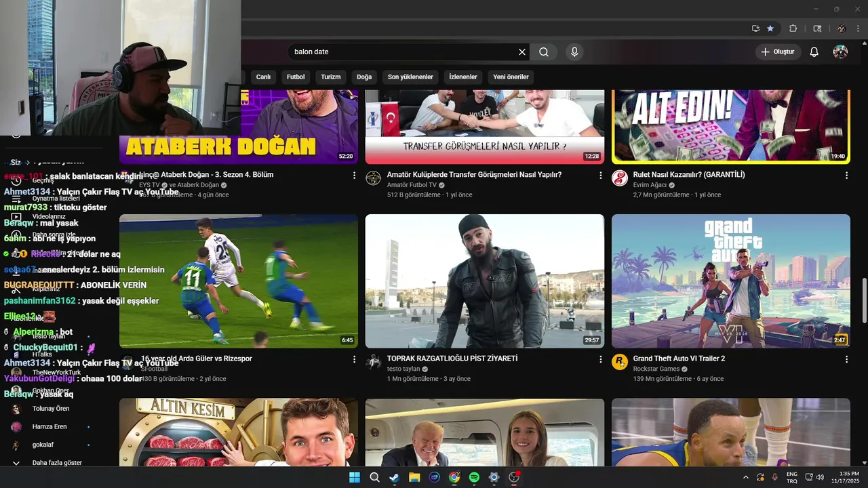Open title 'TOPRAK RAZGATLIOĞLU PİST ZİYARETİ'
Viewport: 868px width, 488px height.
tap(452, 359)
